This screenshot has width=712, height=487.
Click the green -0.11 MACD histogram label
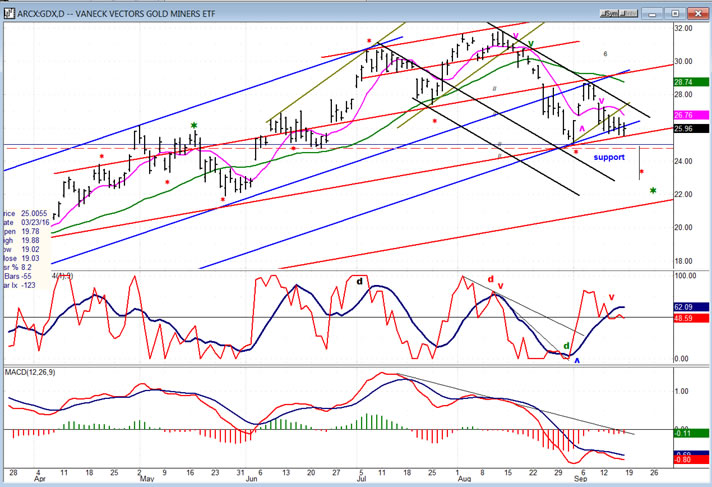(691, 433)
